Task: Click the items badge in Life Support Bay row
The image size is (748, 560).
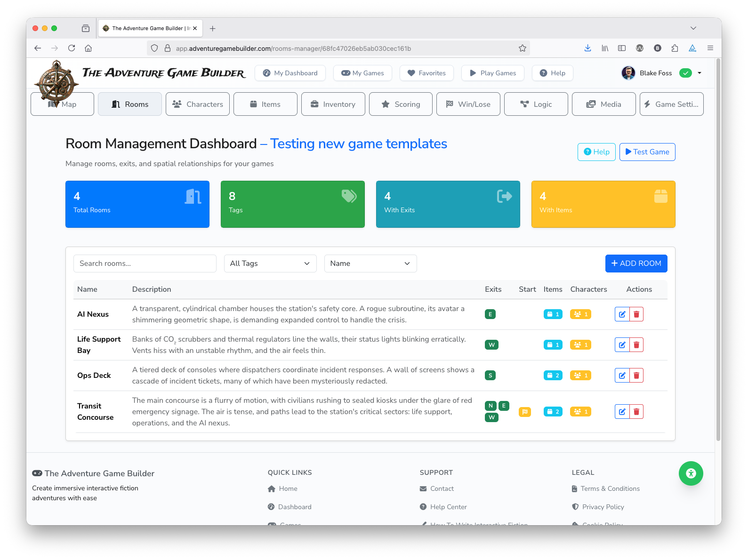Action: tap(553, 345)
